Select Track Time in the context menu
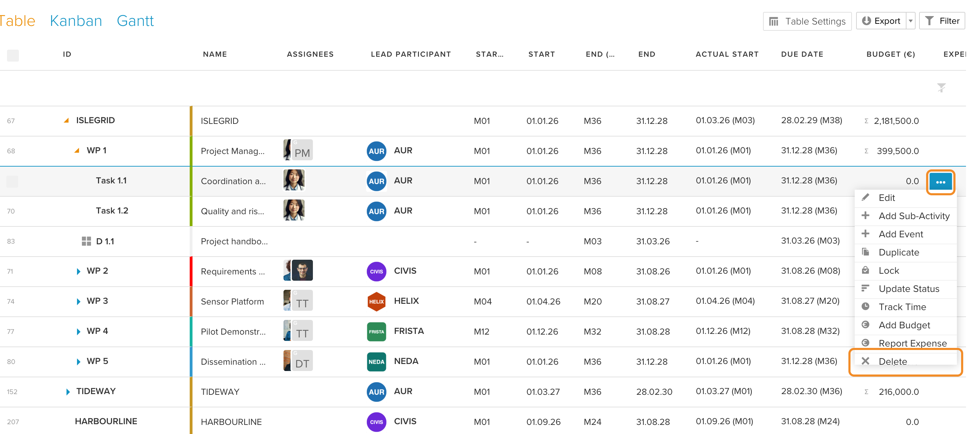 tap(905, 307)
